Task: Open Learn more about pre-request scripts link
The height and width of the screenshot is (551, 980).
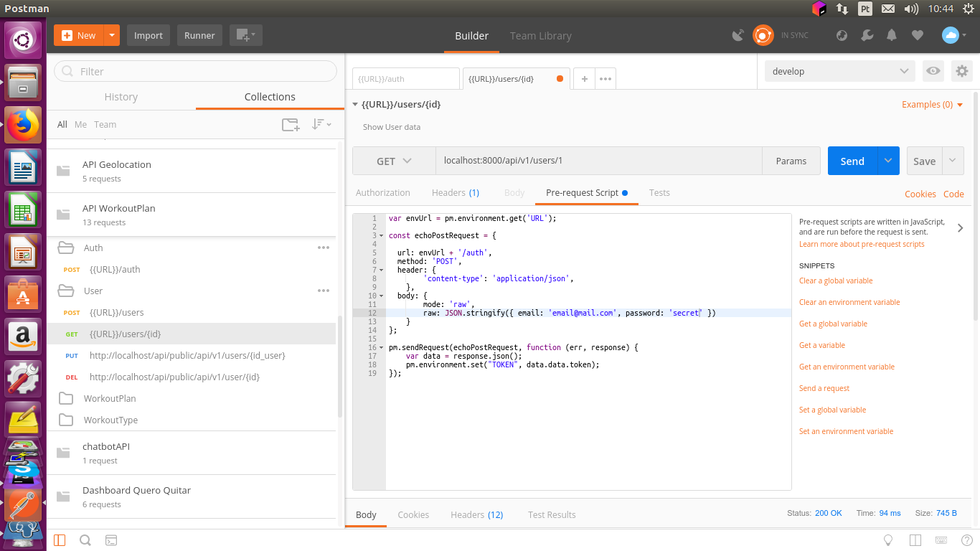Action: click(x=862, y=244)
